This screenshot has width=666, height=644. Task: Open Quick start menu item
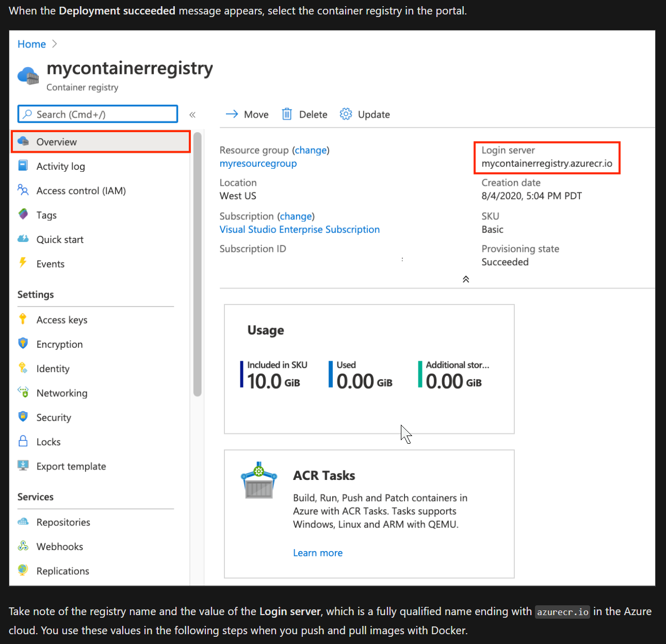click(60, 239)
